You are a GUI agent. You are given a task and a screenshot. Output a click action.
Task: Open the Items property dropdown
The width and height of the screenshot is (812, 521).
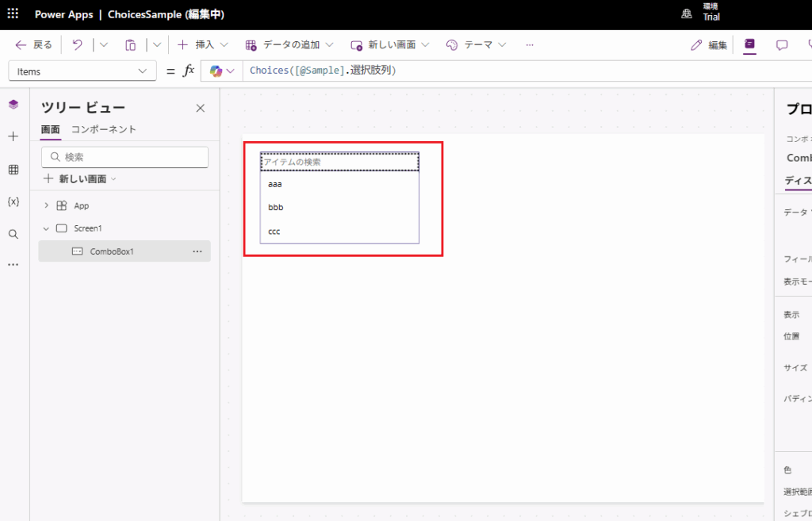pos(82,71)
